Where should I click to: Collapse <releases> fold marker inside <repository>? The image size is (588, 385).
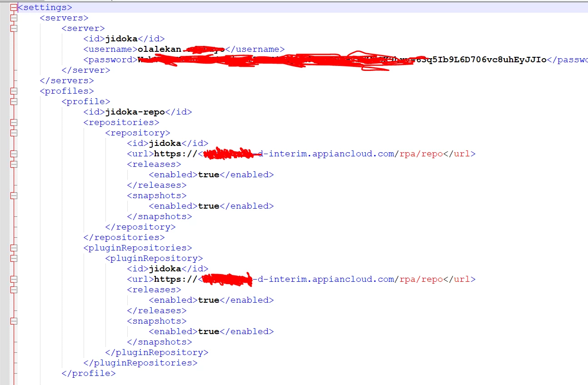[14, 164]
